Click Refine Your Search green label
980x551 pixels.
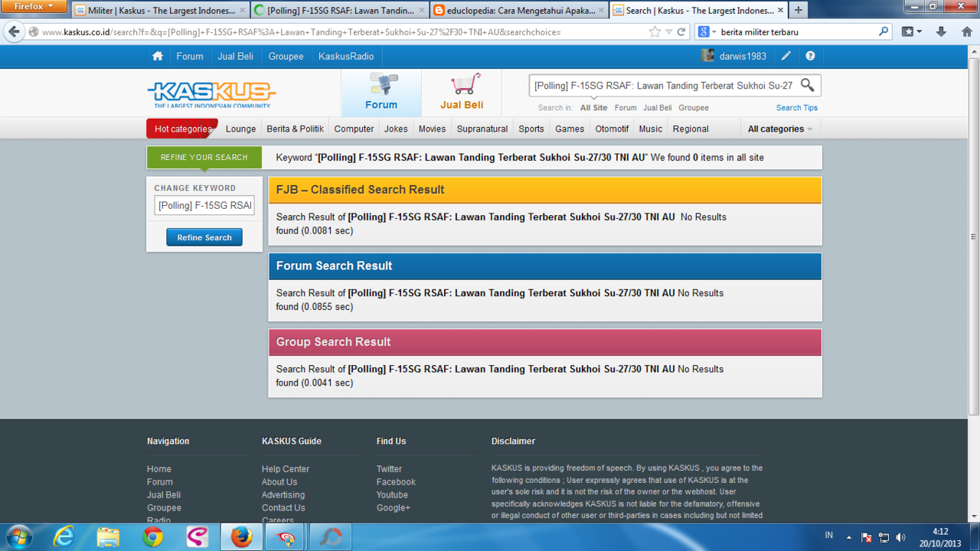pos(204,157)
